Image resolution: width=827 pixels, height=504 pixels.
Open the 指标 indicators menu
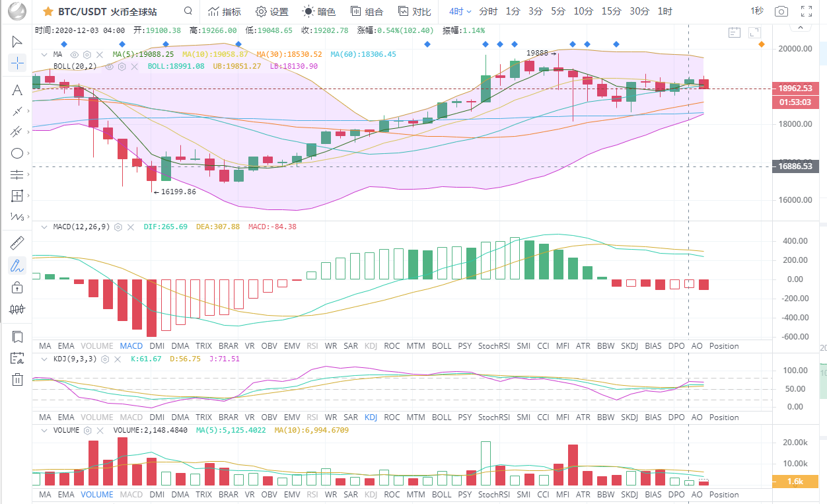(224, 11)
